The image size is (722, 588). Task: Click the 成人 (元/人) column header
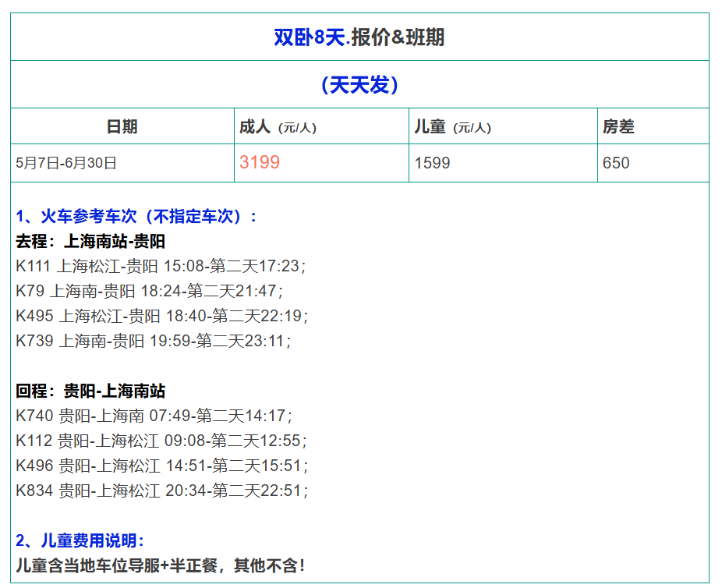278,126
